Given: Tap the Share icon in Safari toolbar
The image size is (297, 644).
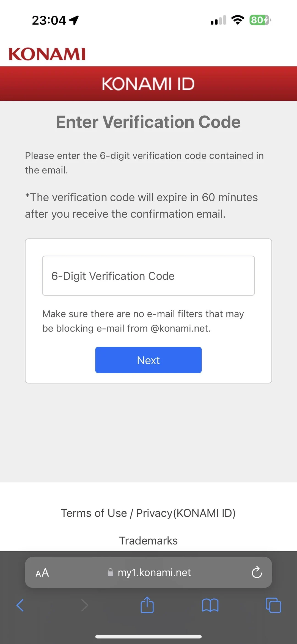Looking at the screenshot, I should (147, 605).
